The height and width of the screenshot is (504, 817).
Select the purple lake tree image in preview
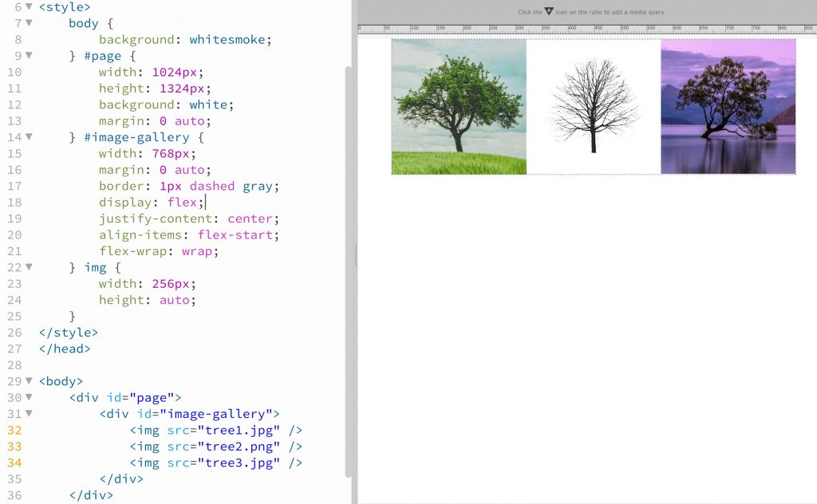728,107
